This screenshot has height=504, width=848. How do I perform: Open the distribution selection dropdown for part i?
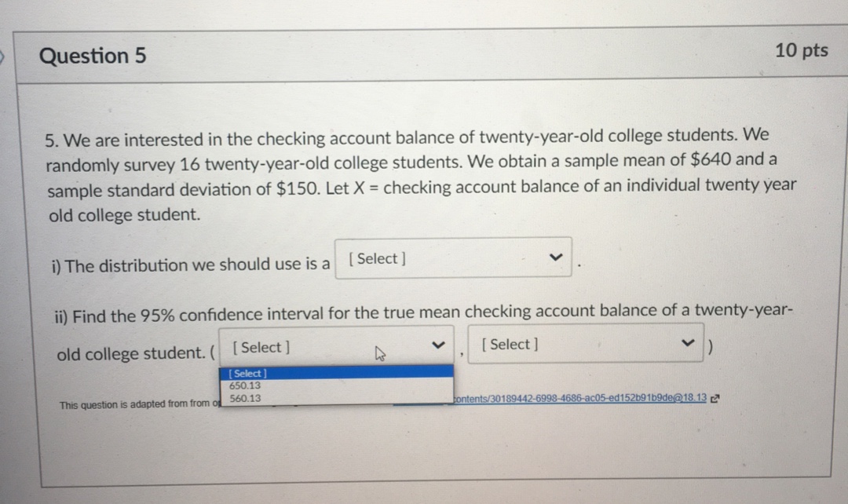pyautogui.click(x=454, y=257)
